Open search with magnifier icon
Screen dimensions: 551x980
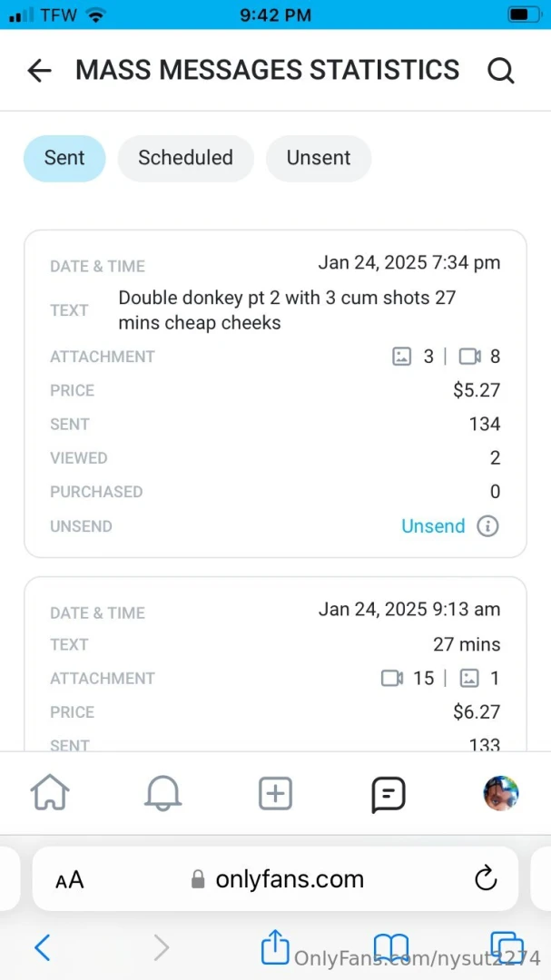(x=501, y=71)
